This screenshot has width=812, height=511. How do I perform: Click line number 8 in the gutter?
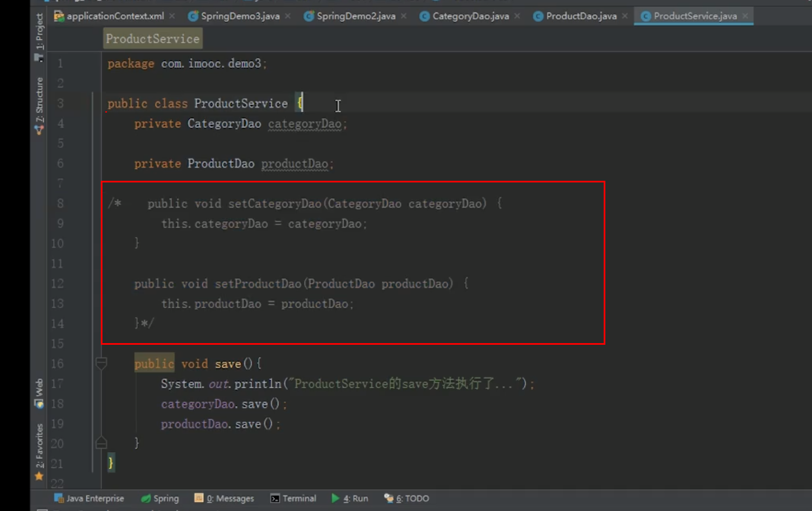(60, 203)
